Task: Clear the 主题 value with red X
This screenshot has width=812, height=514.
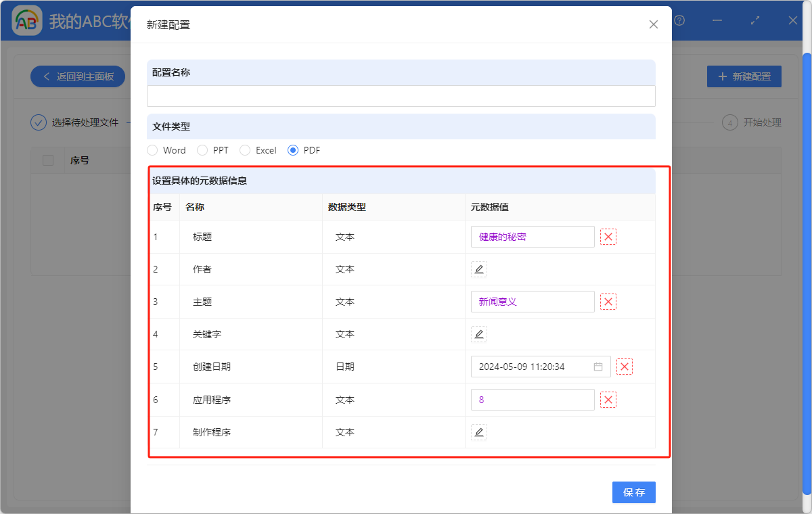Action: [608, 302]
